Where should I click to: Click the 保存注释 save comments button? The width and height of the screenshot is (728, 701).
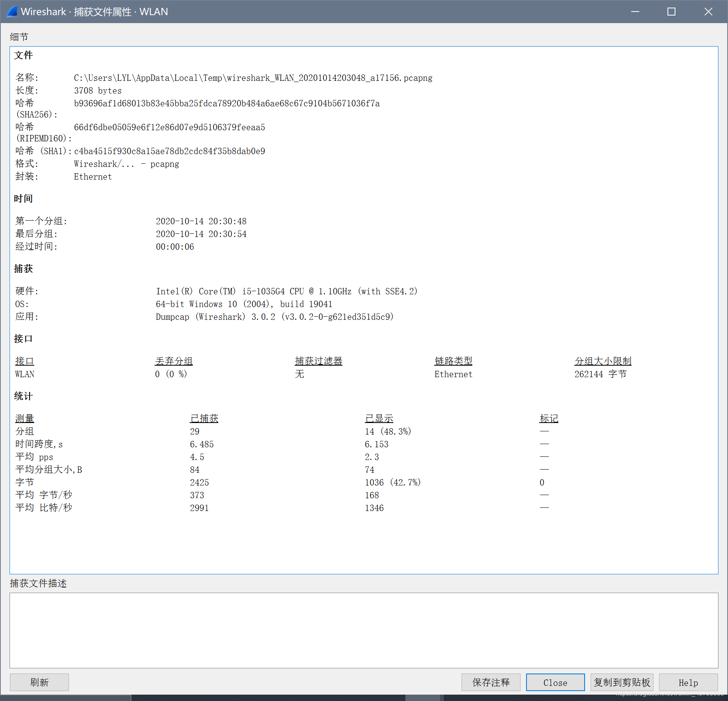tap(491, 682)
